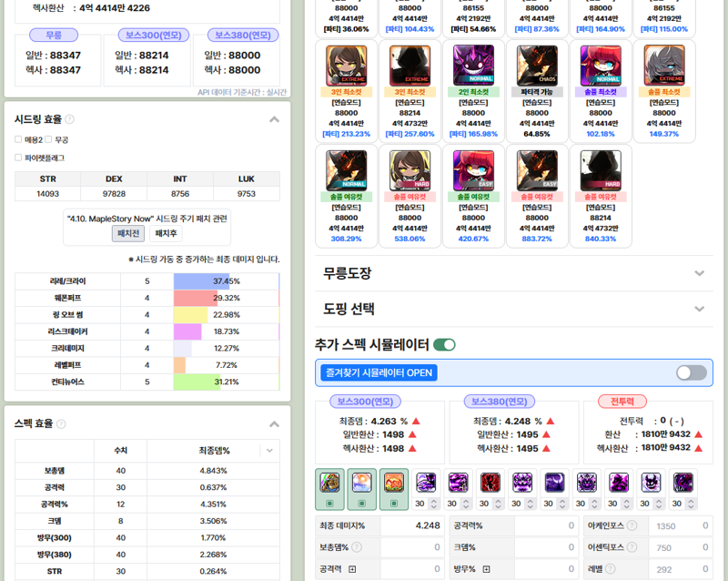728x581 pixels.
Task: Select the grey-haired Extreme boss card 149.37%
Action: point(664,91)
